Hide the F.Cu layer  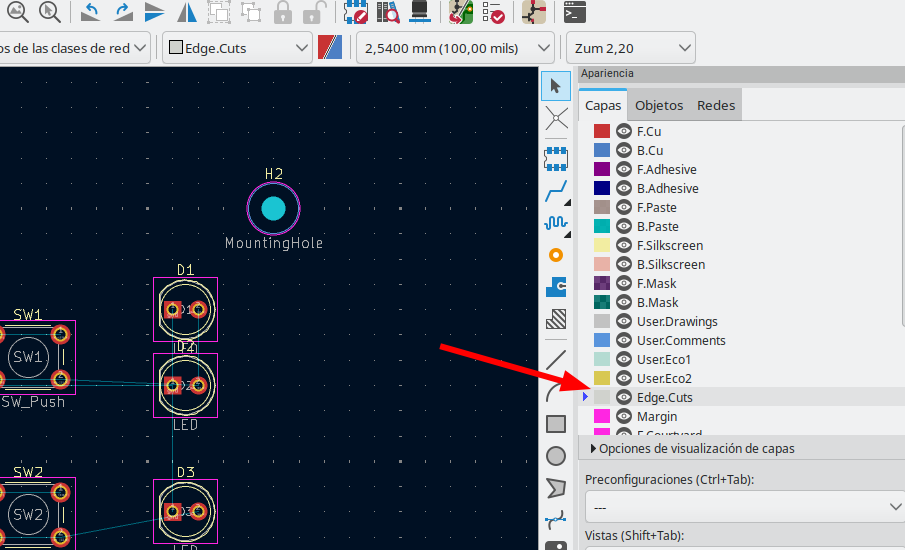[x=624, y=131]
